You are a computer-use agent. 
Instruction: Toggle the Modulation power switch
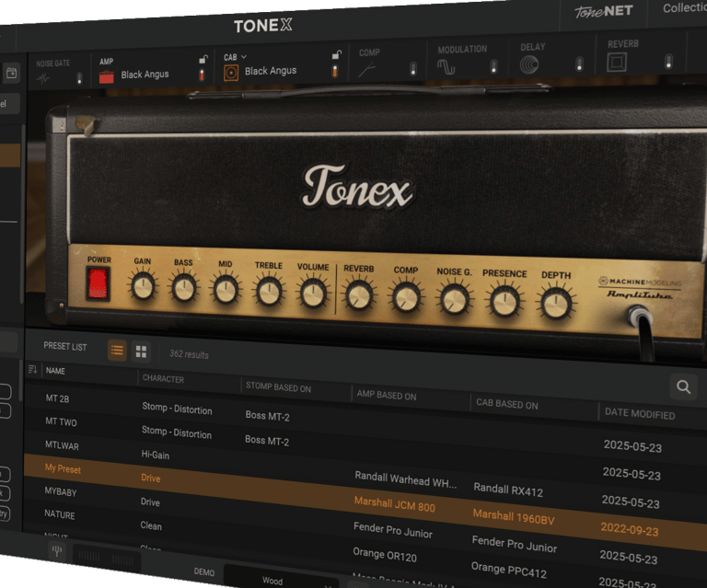point(493,66)
